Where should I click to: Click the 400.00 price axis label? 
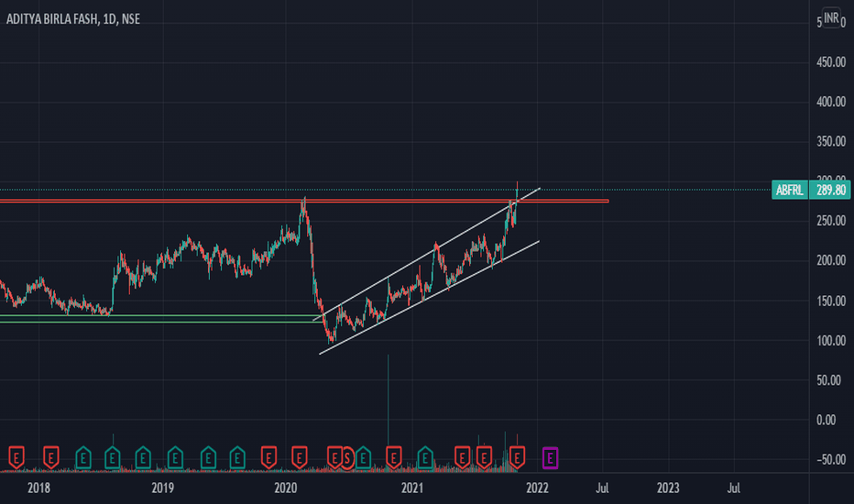[x=831, y=102]
